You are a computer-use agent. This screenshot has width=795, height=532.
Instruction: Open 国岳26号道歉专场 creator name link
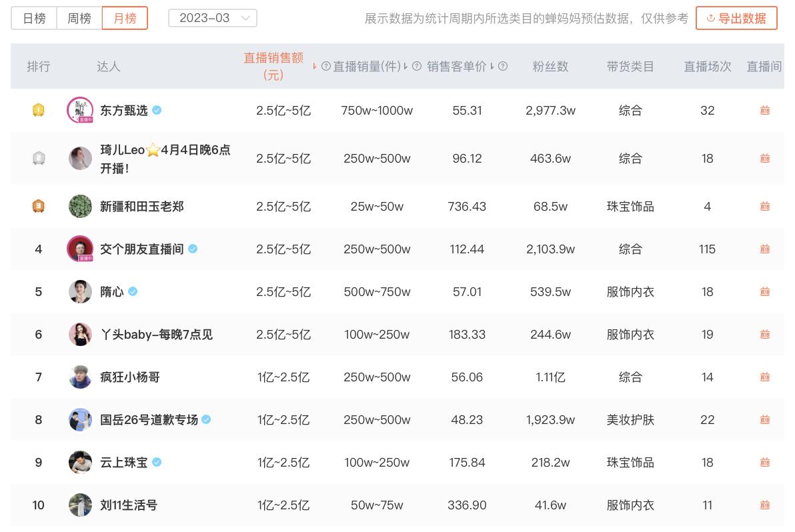(149, 420)
